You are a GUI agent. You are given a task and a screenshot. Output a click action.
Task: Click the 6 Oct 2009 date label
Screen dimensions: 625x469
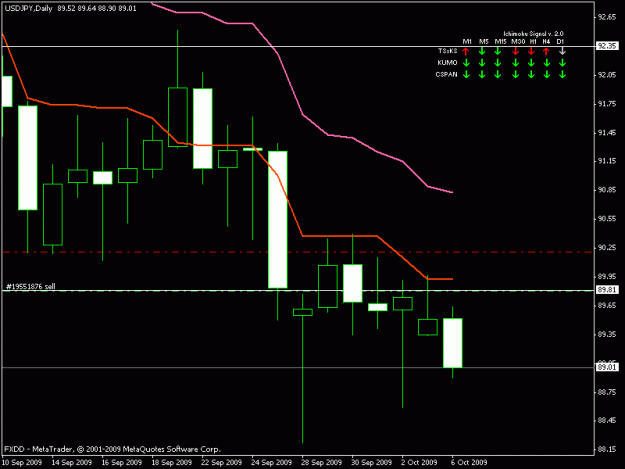(469, 462)
